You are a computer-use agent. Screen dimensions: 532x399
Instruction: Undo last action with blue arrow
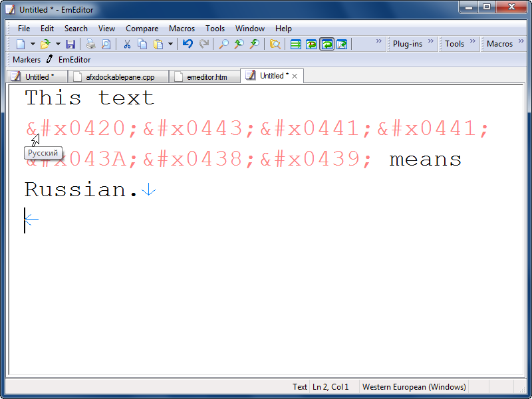188,44
